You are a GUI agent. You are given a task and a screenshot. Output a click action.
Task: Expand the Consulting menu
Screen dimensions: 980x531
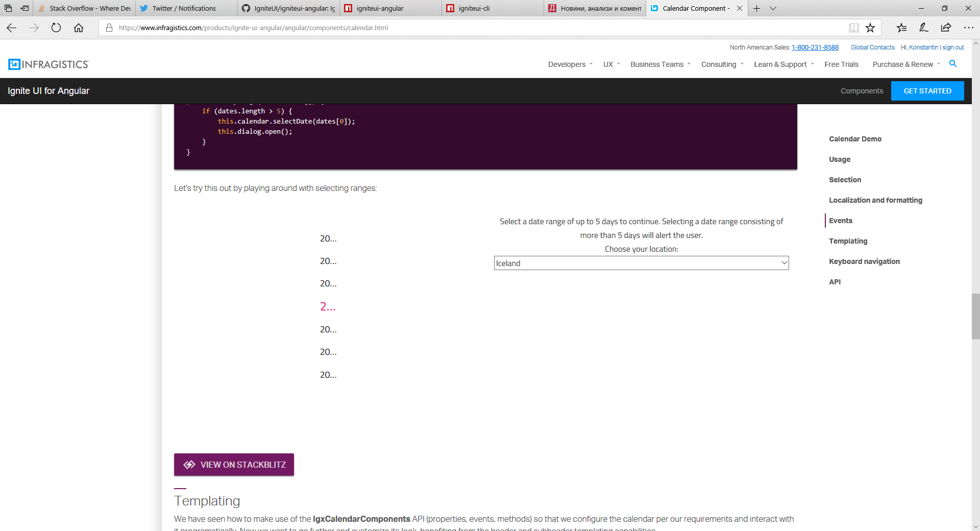[x=722, y=64]
